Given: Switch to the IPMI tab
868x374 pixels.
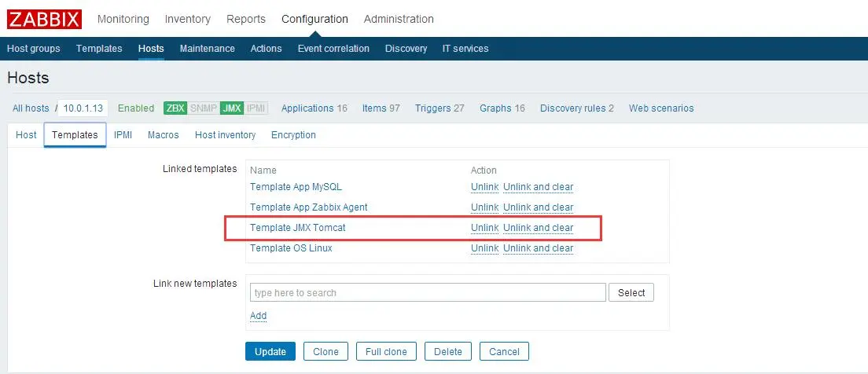Looking at the screenshot, I should (123, 135).
